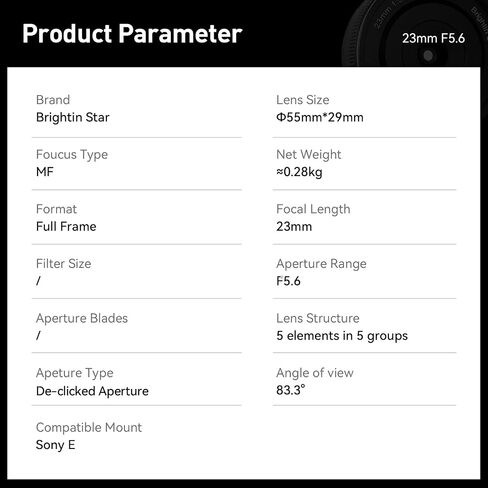Image resolution: width=488 pixels, height=488 pixels.
Task: Select the De-clicked Aperture value
Action: [92, 391]
